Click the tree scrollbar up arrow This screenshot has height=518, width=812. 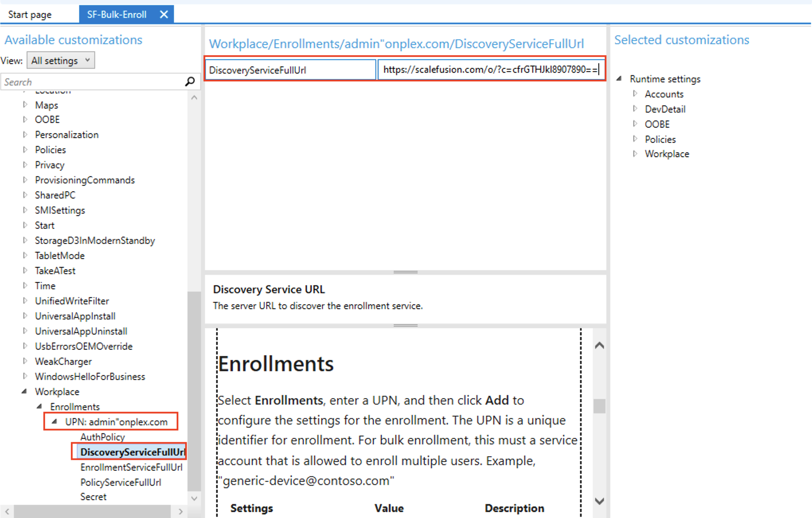coord(194,98)
